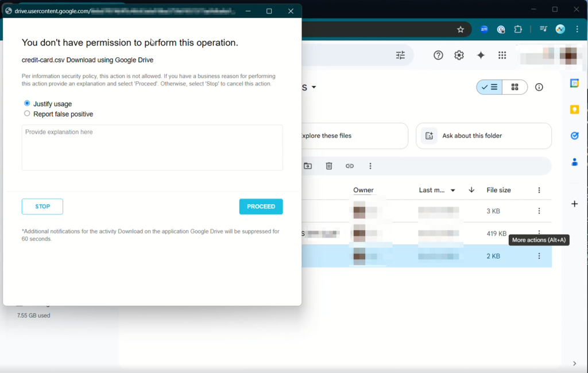Open Drive Help question mark icon
Screen dimensions: 588x373
click(x=438, y=56)
